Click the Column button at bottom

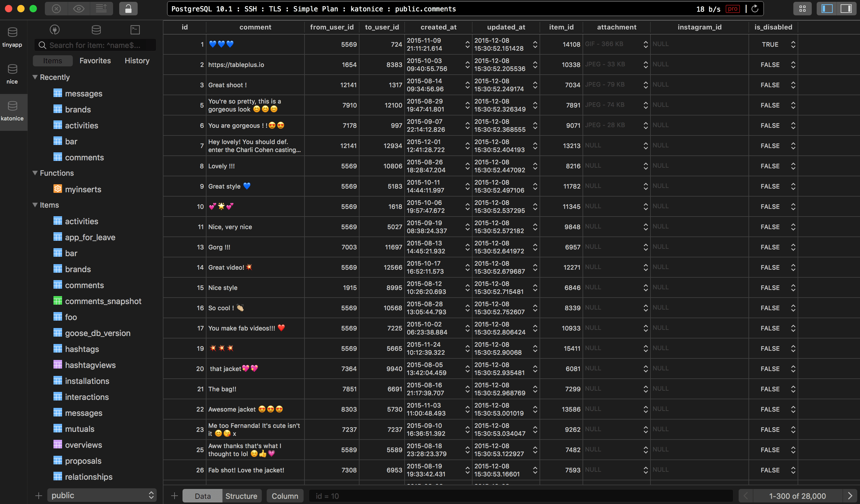click(x=285, y=496)
